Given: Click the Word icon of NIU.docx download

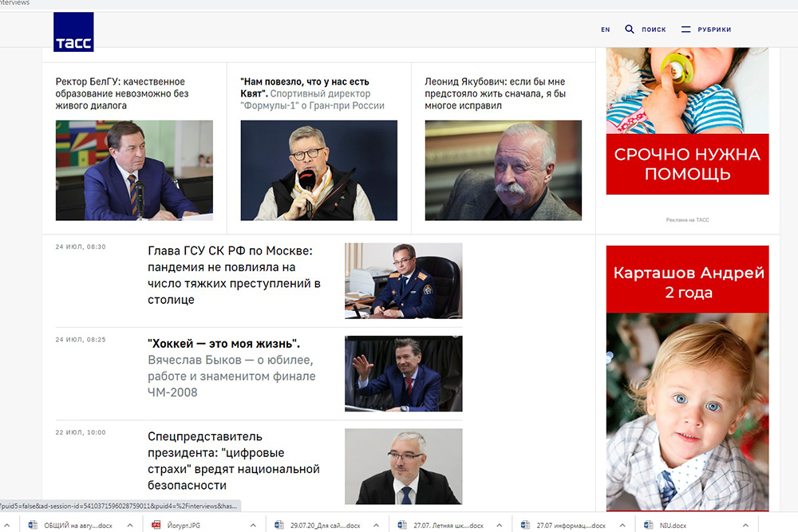Looking at the screenshot, I should (646, 525).
